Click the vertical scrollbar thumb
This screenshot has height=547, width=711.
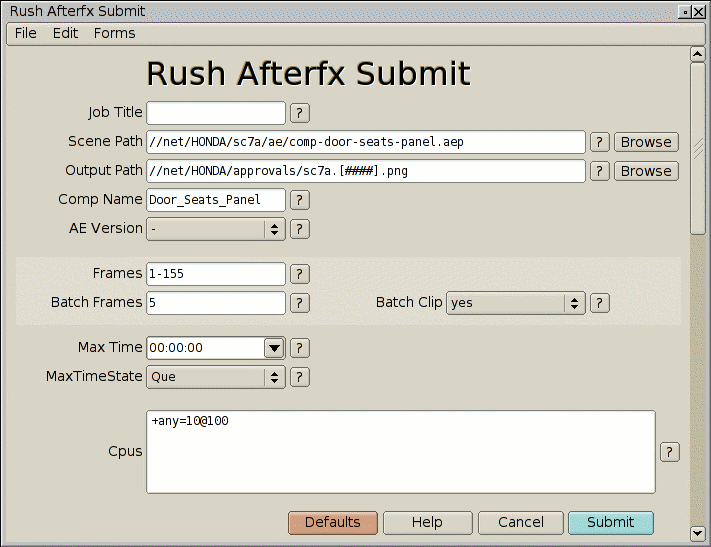click(697, 149)
